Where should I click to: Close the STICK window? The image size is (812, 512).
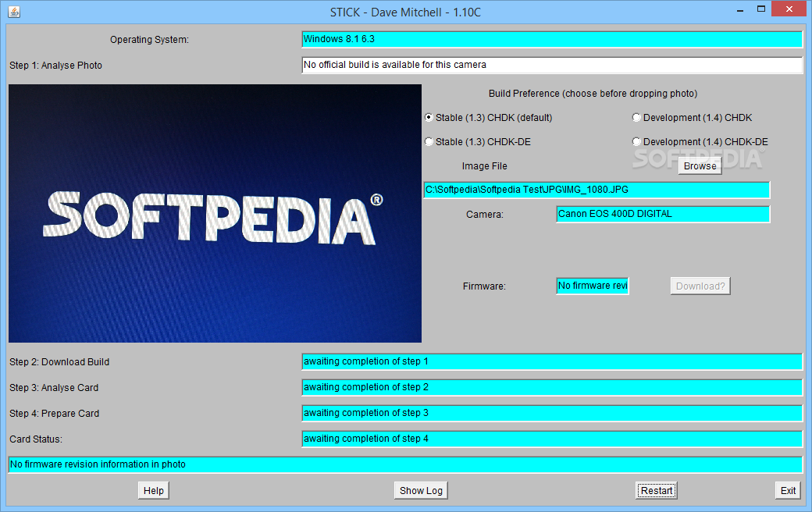[789, 9]
